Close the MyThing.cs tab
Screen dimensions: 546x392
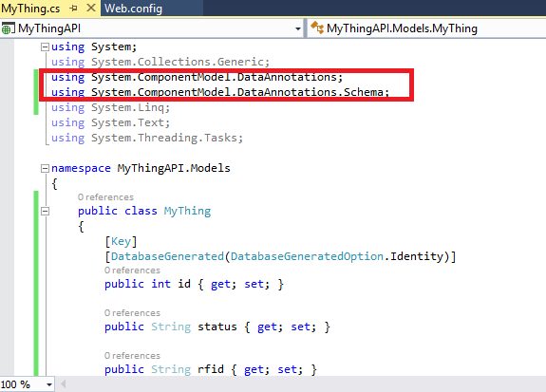[x=91, y=8]
